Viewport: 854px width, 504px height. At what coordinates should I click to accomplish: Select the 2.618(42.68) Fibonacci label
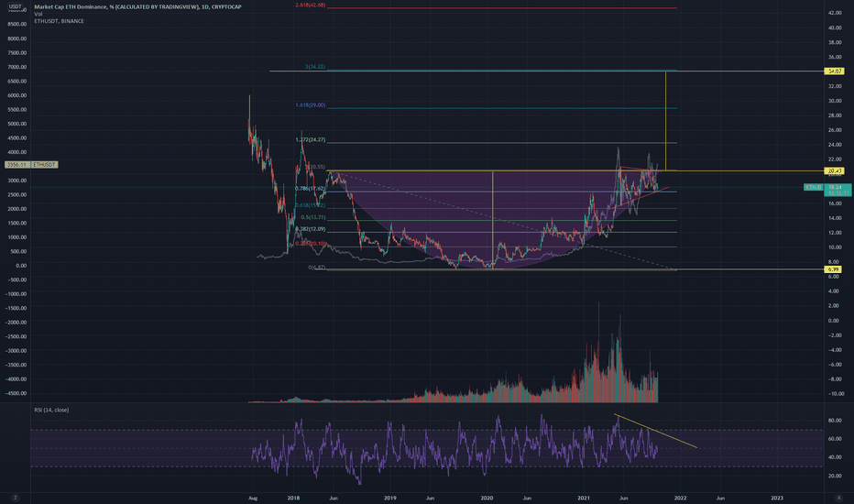[311, 5]
